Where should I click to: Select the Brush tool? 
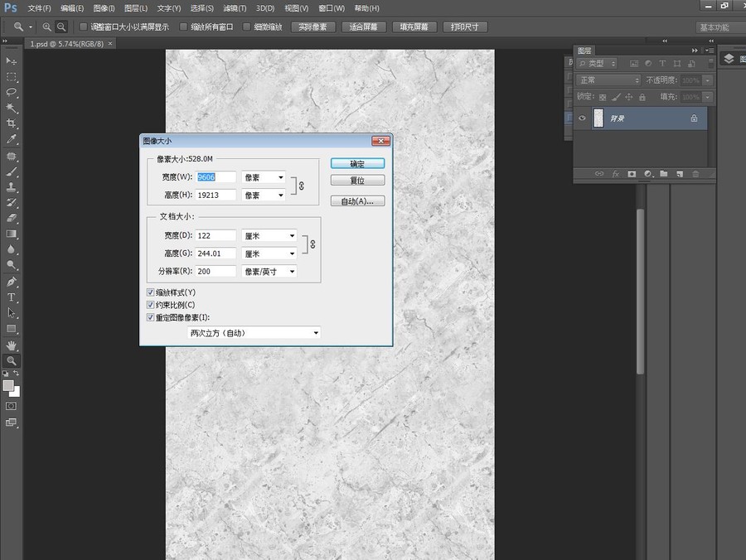click(x=11, y=172)
